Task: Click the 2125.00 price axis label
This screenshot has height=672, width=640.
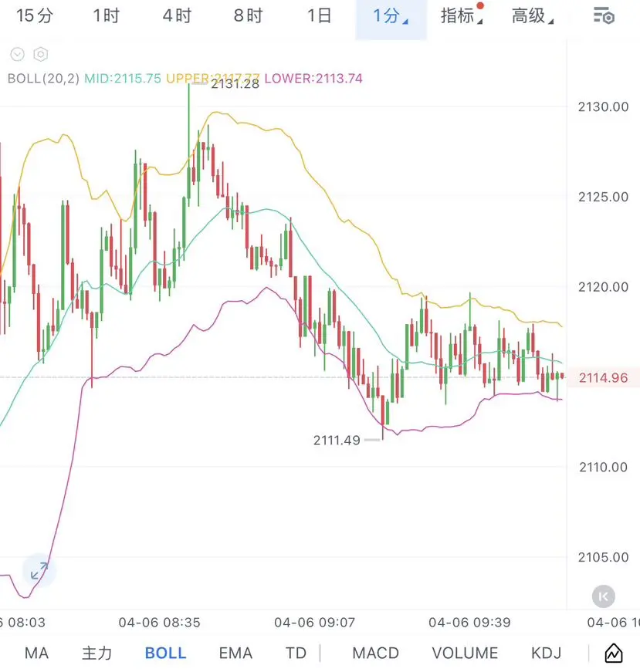Action: 603,198
